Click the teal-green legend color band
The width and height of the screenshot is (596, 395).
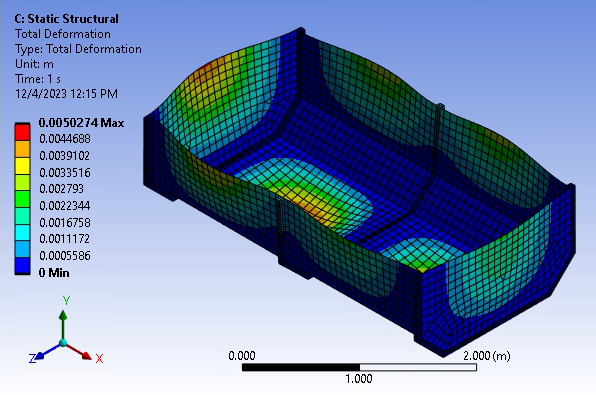click(22, 216)
